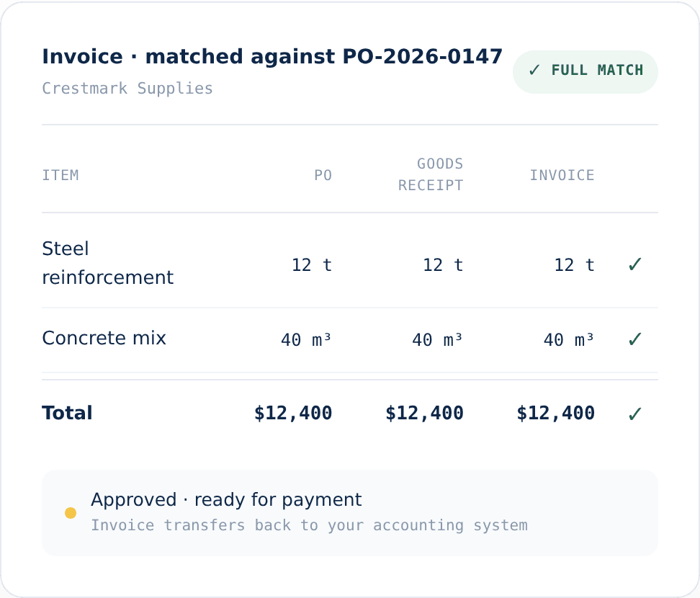Click the invoice quantity 40 m³

(x=569, y=340)
